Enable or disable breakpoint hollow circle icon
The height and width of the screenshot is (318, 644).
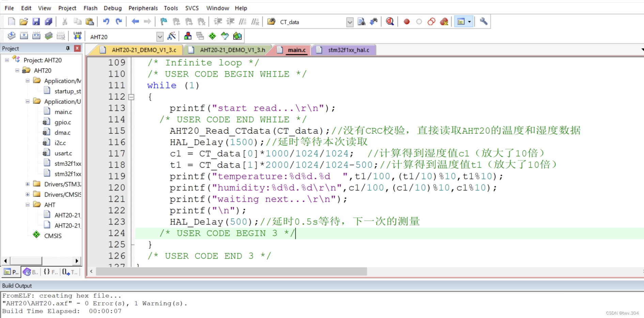point(419,22)
